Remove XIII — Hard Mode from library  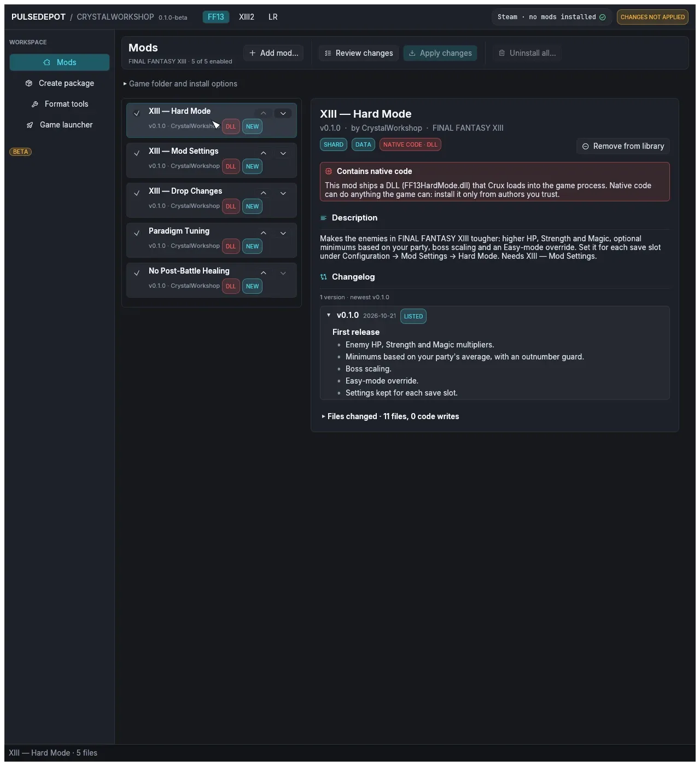point(623,146)
